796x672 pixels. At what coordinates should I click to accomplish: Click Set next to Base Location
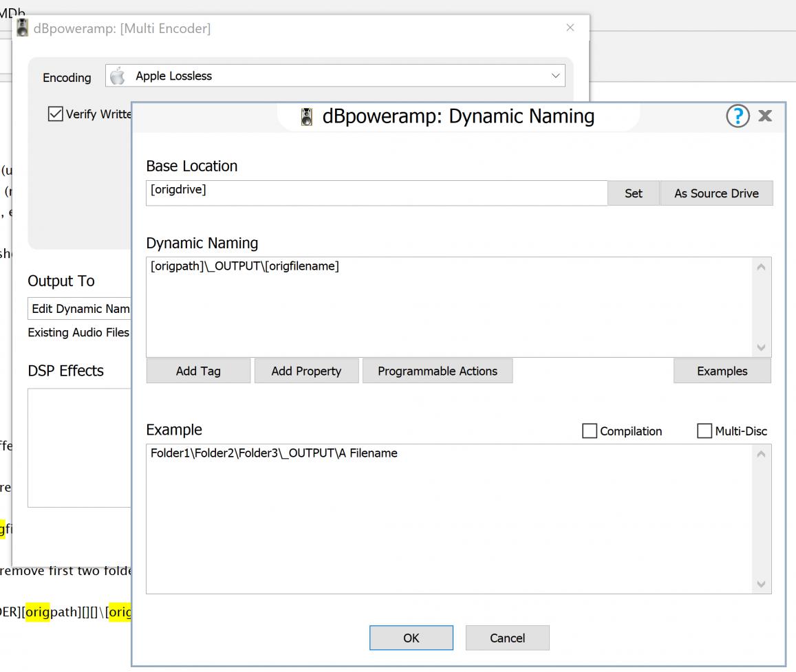(x=633, y=193)
